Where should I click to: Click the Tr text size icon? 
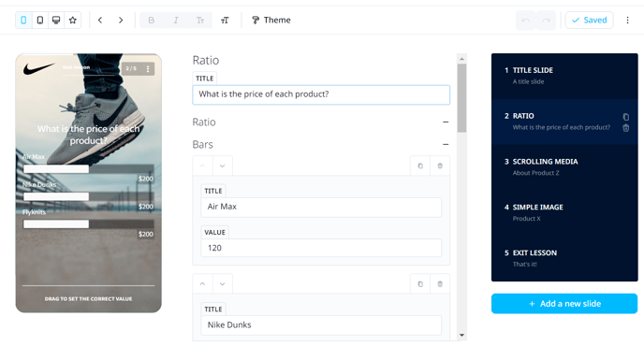(200, 20)
